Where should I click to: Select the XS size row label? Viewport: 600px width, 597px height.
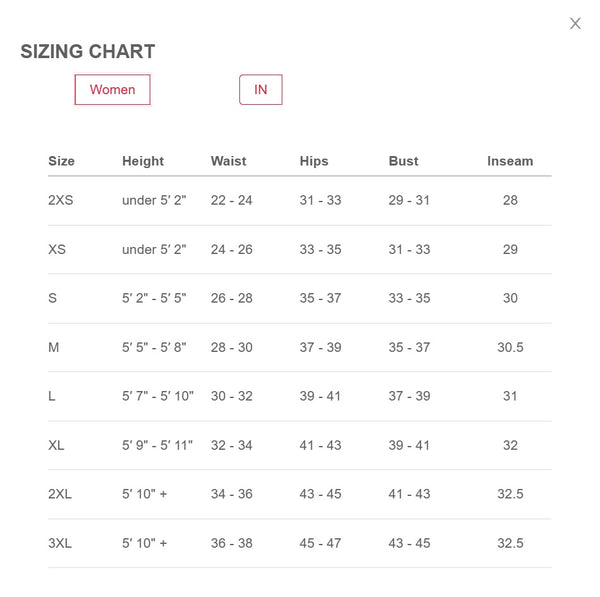(57, 249)
